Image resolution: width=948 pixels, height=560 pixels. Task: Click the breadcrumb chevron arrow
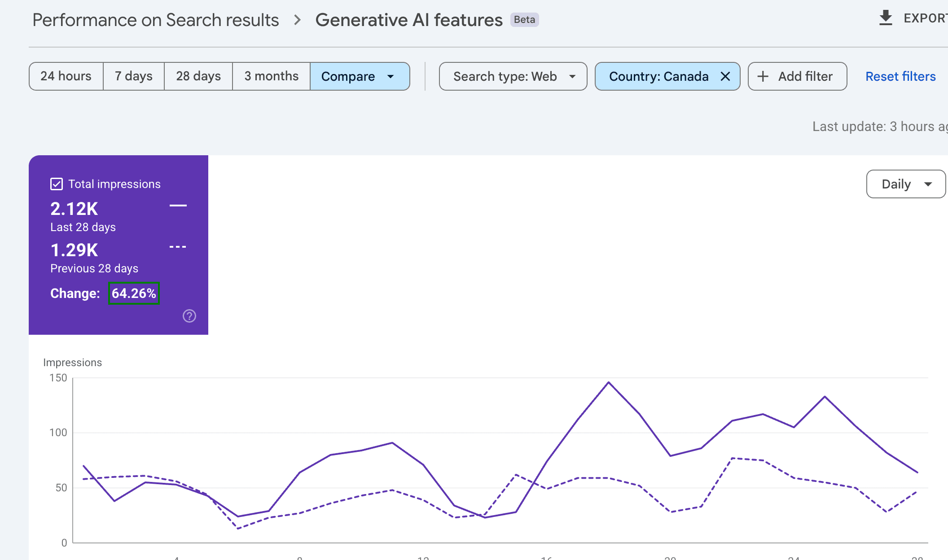pyautogui.click(x=297, y=20)
